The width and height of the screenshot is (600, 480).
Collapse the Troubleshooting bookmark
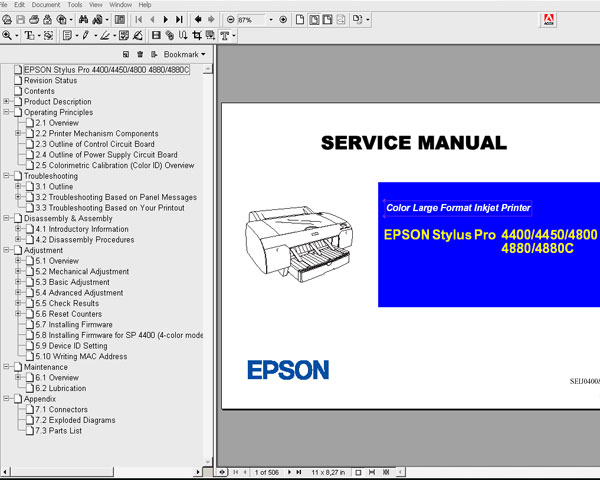pos(7,176)
